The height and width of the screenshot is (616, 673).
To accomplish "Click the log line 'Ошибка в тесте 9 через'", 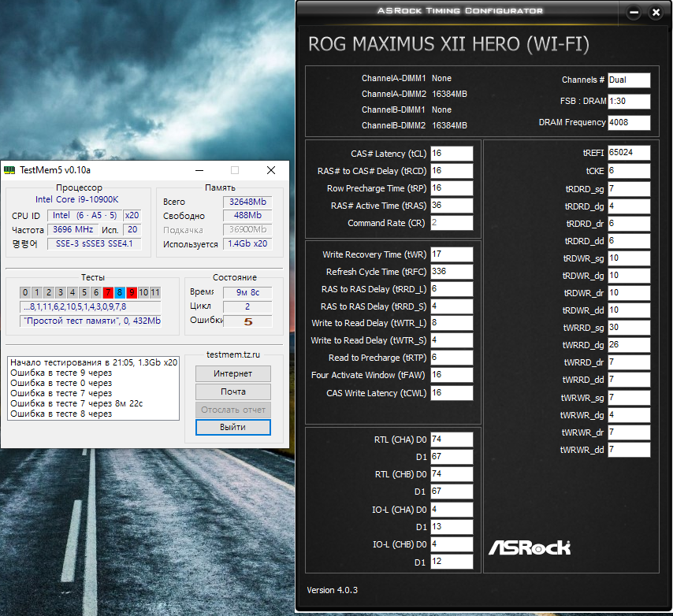I will click(61, 373).
